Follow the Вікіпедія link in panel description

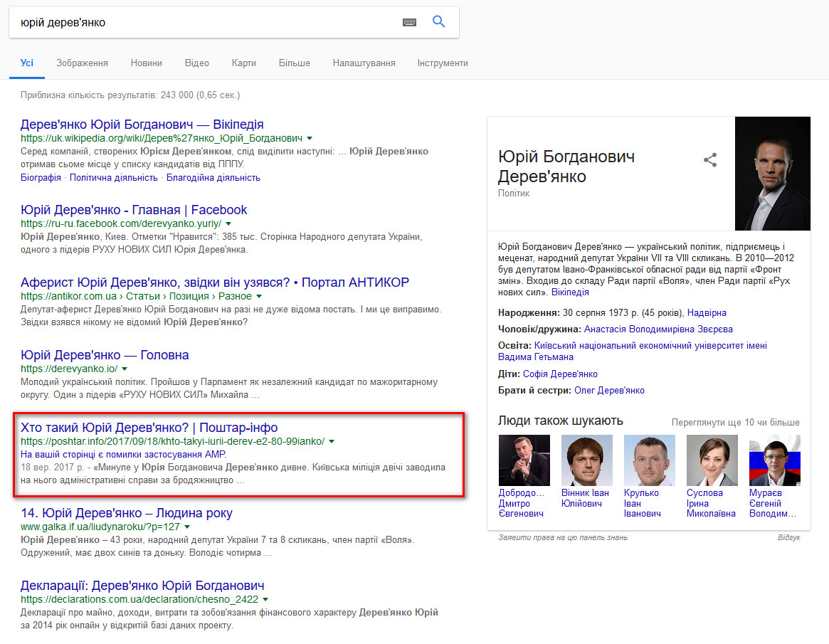point(570,292)
